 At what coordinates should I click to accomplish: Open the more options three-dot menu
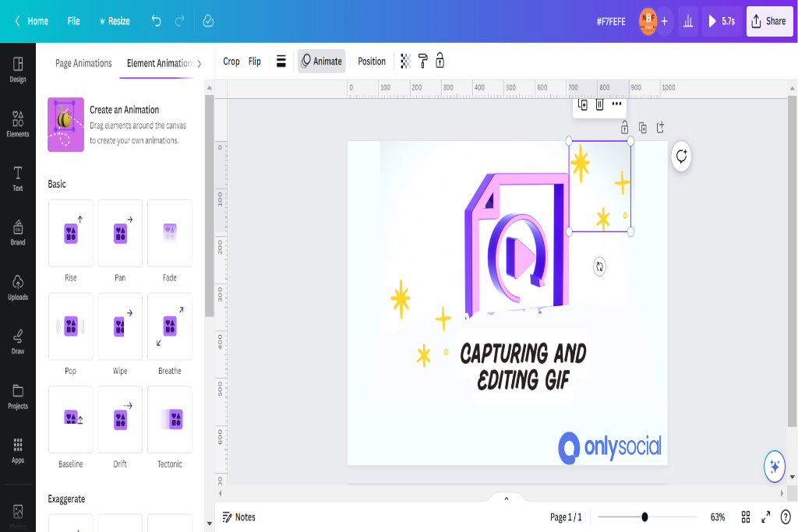coord(617,104)
